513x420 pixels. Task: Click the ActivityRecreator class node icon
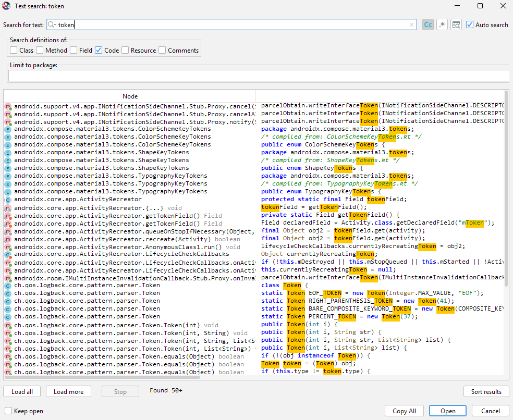[8, 200]
